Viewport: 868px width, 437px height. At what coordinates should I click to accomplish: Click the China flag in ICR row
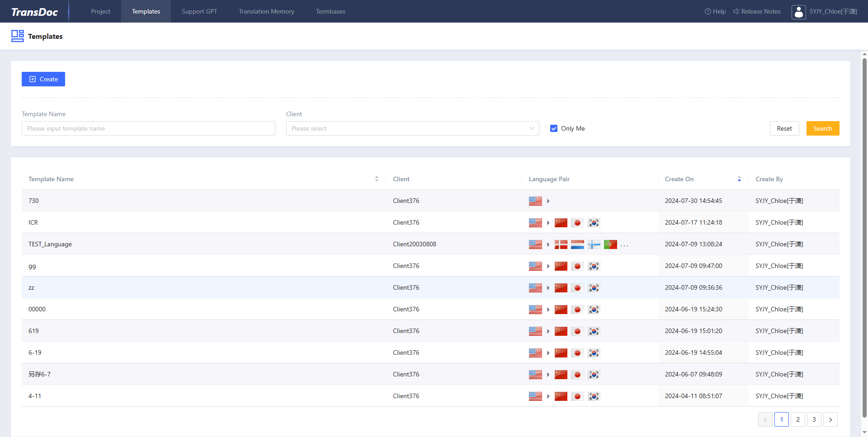tap(561, 223)
